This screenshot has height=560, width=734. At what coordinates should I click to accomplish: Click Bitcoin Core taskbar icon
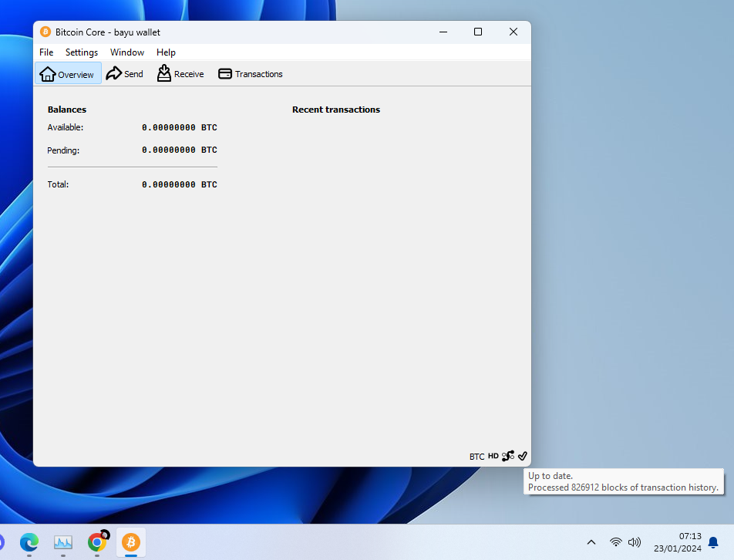coord(131,542)
